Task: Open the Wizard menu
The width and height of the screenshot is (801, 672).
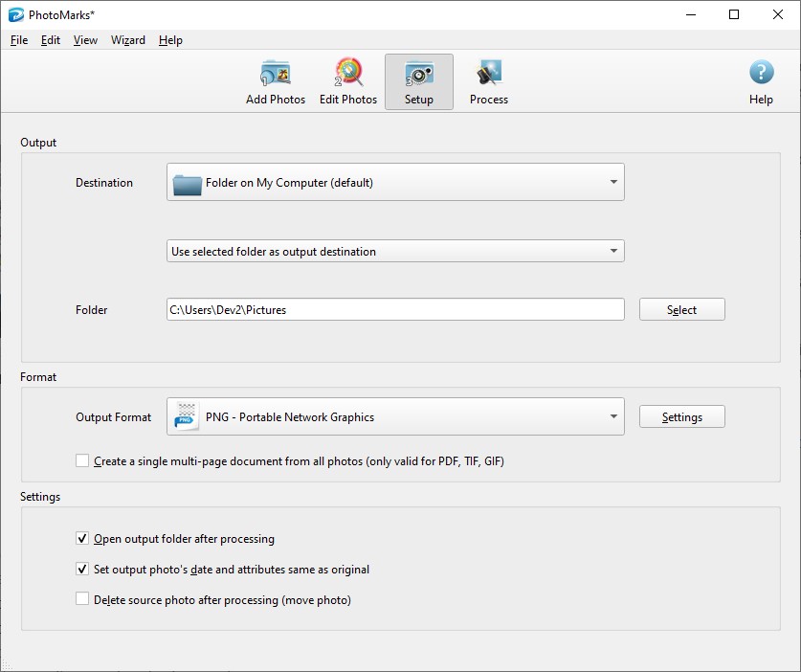Action: click(x=128, y=40)
